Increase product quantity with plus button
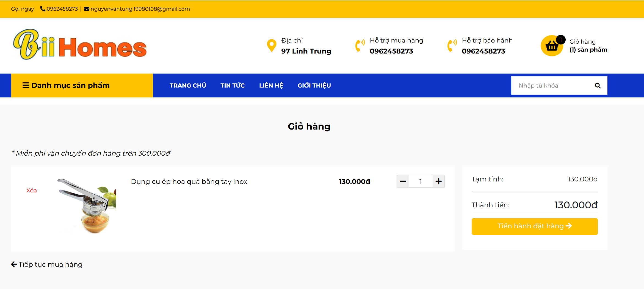The height and width of the screenshot is (289, 644). (438, 181)
